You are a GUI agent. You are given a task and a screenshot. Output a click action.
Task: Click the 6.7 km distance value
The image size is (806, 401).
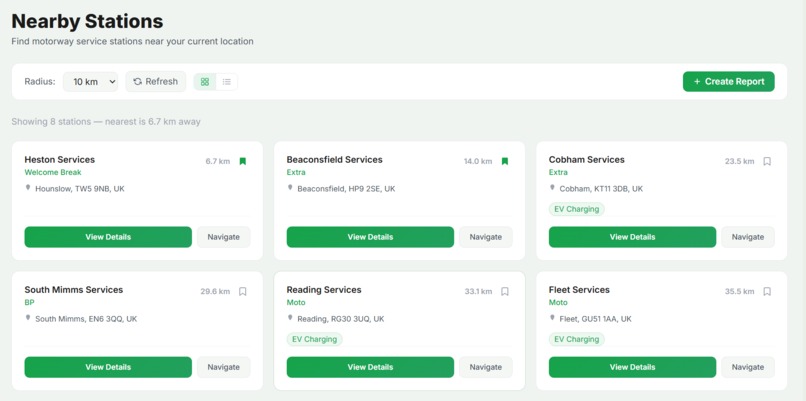(x=218, y=161)
